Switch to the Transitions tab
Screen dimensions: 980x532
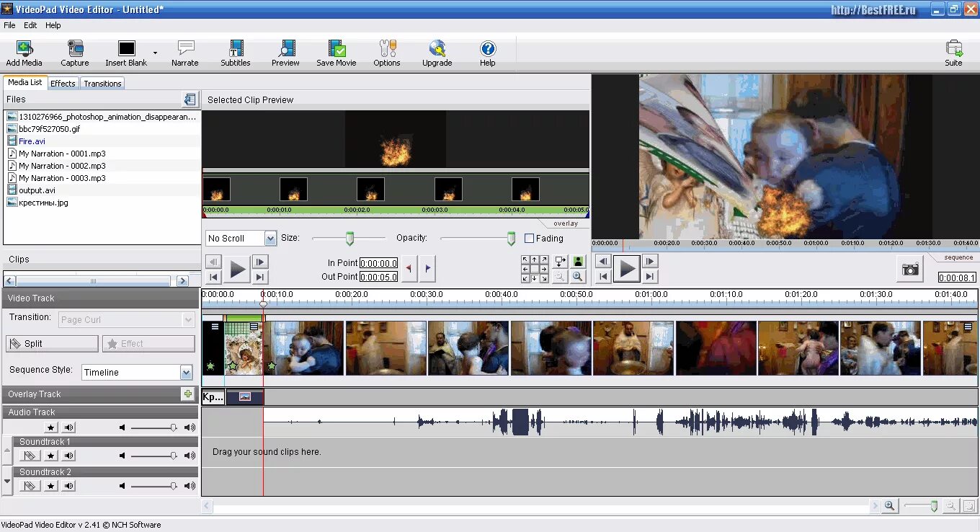click(102, 84)
